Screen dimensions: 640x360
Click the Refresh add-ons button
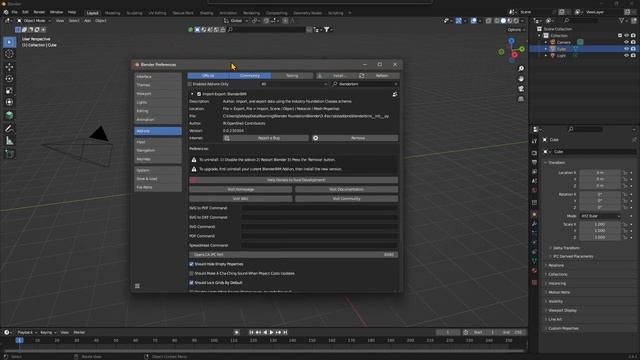tap(379, 76)
